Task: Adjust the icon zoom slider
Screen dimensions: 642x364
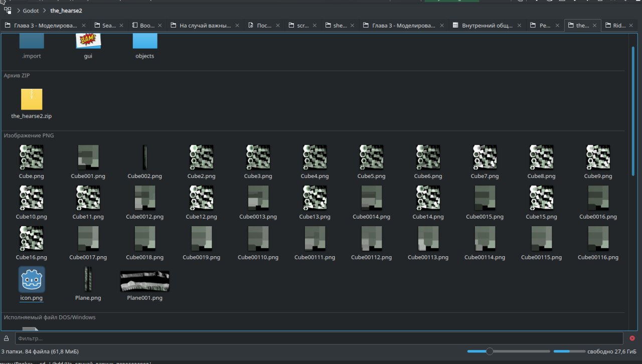Action: pos(490,351)
